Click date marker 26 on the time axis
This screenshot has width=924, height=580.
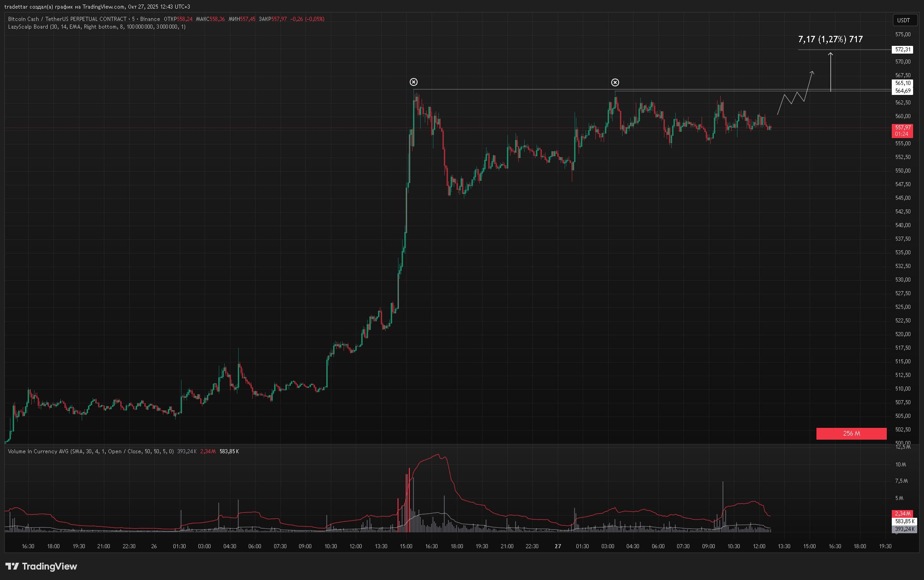pyautogui.click(x=154, y=546)
